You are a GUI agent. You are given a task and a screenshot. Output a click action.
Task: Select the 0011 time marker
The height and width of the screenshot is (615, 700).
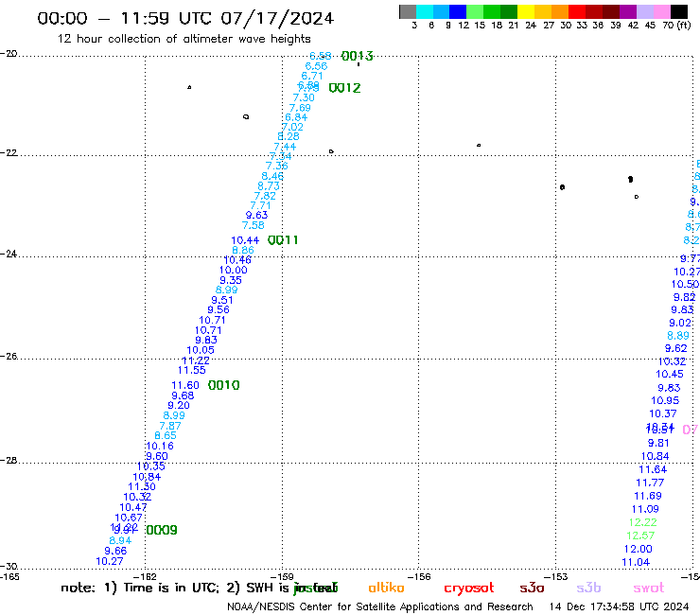coord(283,240)
